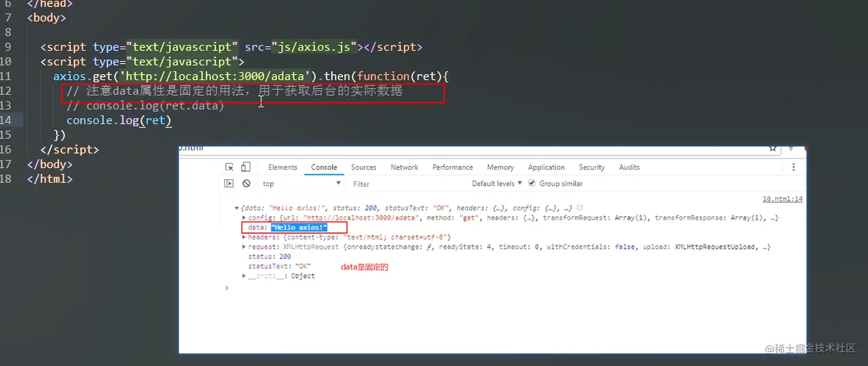
Task: Open the Application tab
Action: tap(546, 167)
